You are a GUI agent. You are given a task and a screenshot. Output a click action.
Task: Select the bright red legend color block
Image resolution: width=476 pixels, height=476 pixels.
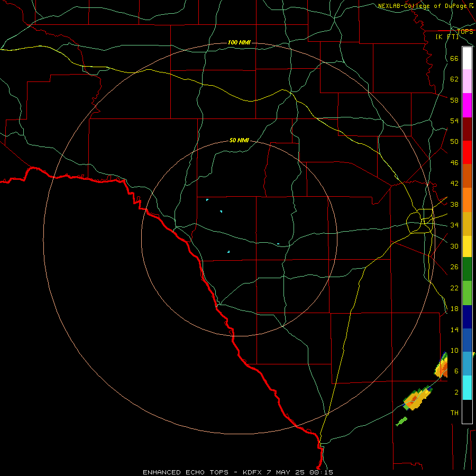point(467,152)
